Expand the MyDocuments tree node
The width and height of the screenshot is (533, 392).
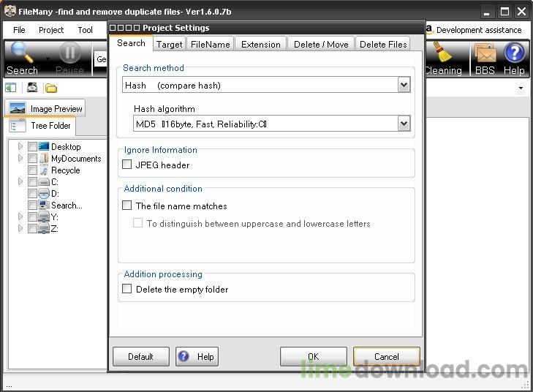20,158
